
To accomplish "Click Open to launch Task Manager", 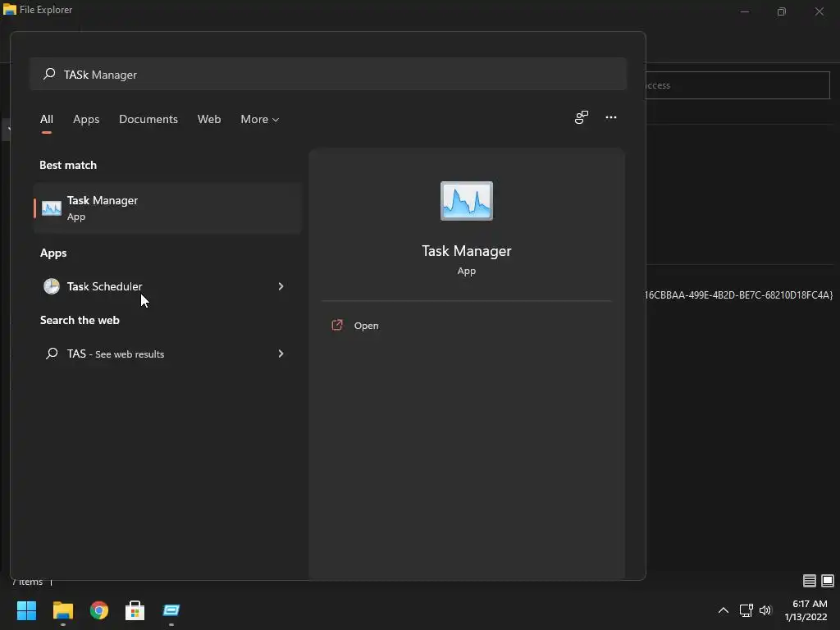I will coord(367,326).
